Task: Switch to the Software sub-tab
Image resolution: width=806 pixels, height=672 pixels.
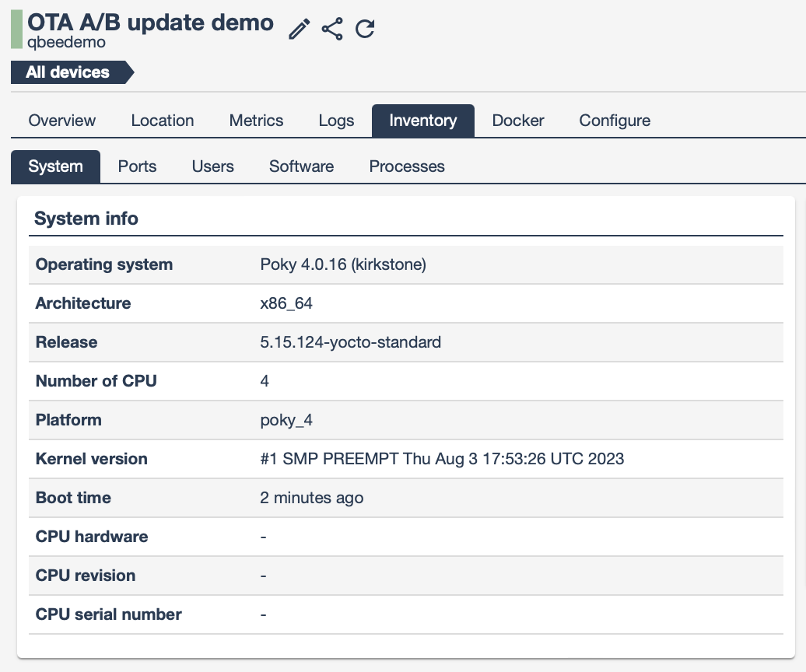Action: click(x=301, y=166)
